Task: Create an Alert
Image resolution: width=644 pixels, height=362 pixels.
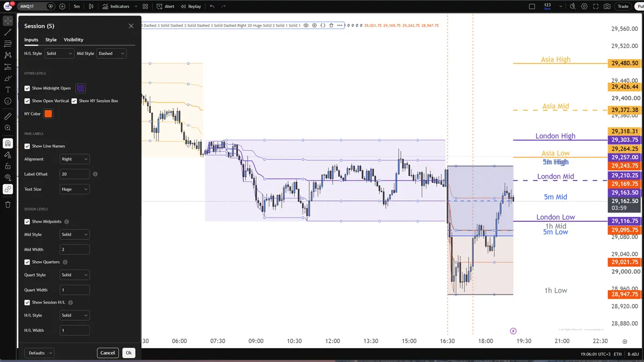Action: click(x=165, y=6)
